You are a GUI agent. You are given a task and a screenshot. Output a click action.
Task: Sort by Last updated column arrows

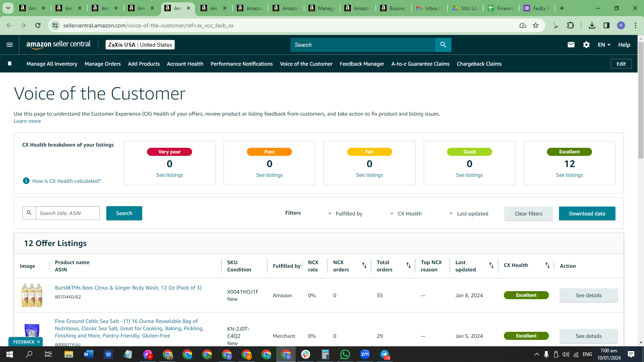coord(491,265)
